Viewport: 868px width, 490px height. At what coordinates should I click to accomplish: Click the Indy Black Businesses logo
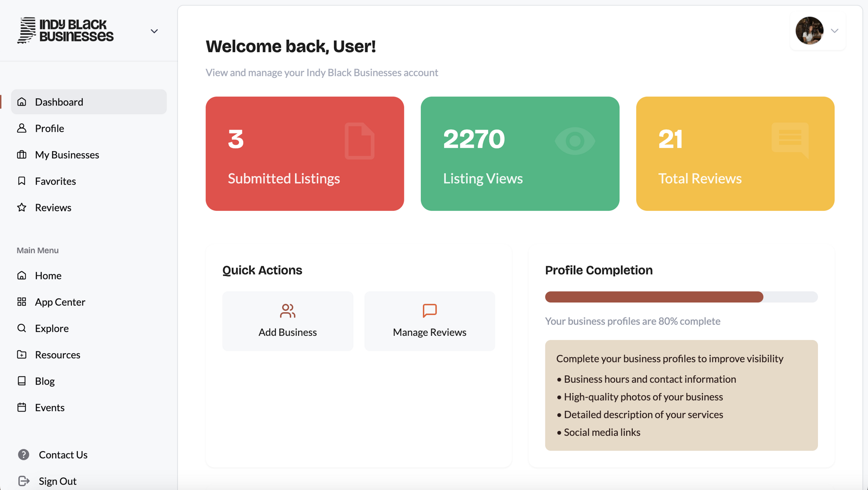click(65, 30)
